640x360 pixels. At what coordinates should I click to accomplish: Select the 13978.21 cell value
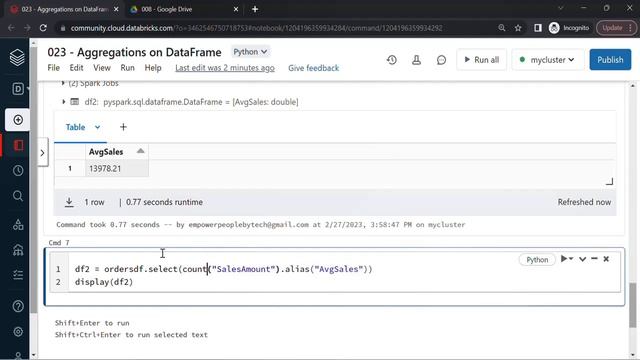pos(105,169)
